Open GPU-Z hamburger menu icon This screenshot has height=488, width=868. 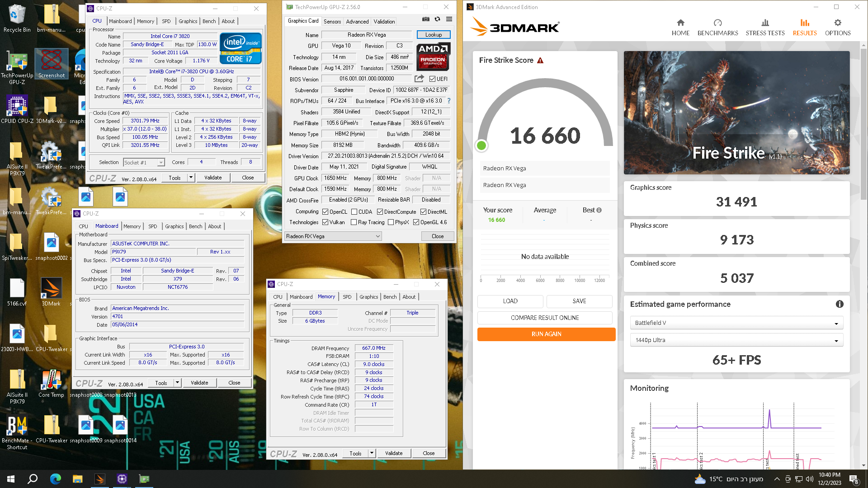(x=449, y=19)
